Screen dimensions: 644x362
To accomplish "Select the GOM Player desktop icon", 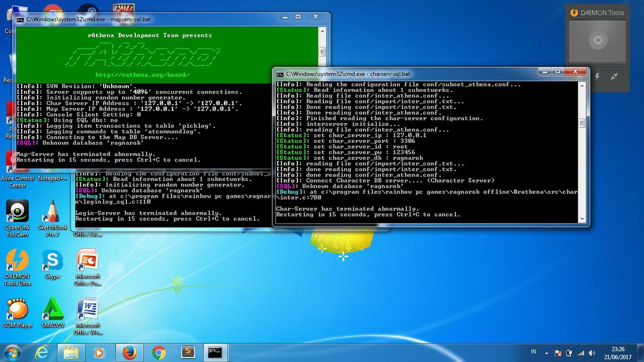I will (18, 313).
